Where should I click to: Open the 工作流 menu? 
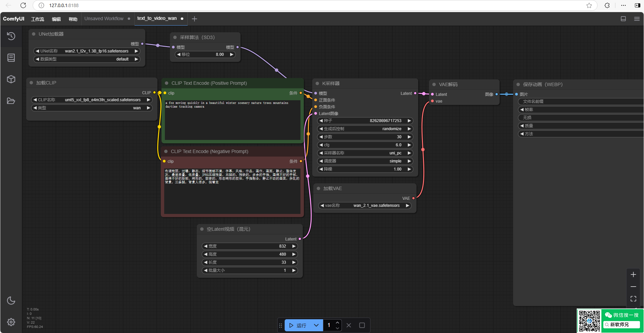point(37,19)
